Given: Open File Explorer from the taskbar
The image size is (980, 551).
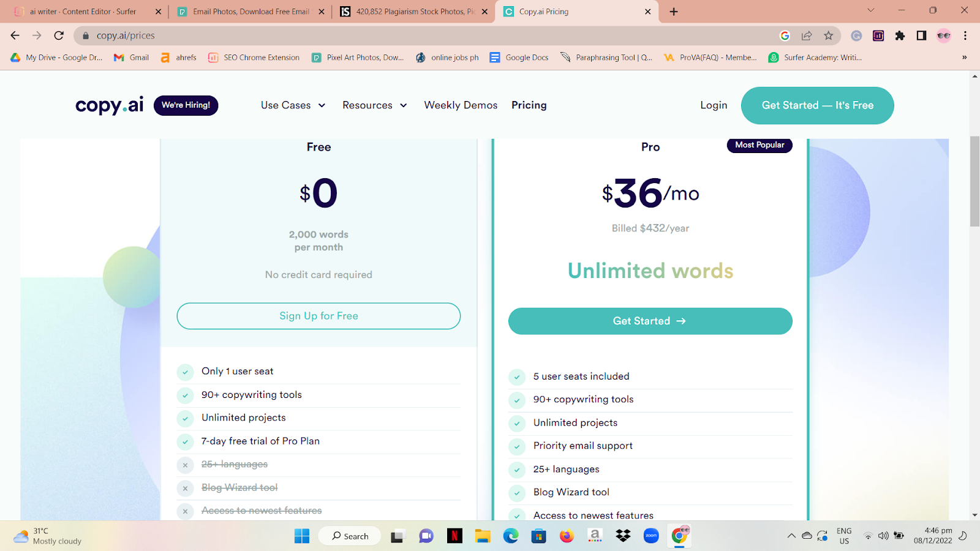Looking at the screenshot, I should [x=483, y=536].
